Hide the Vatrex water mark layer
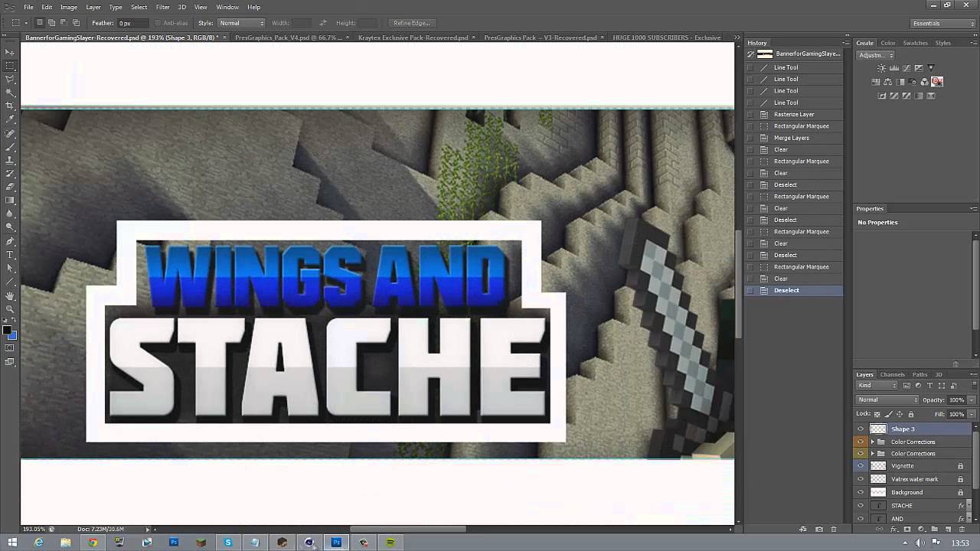 point(861,479)
